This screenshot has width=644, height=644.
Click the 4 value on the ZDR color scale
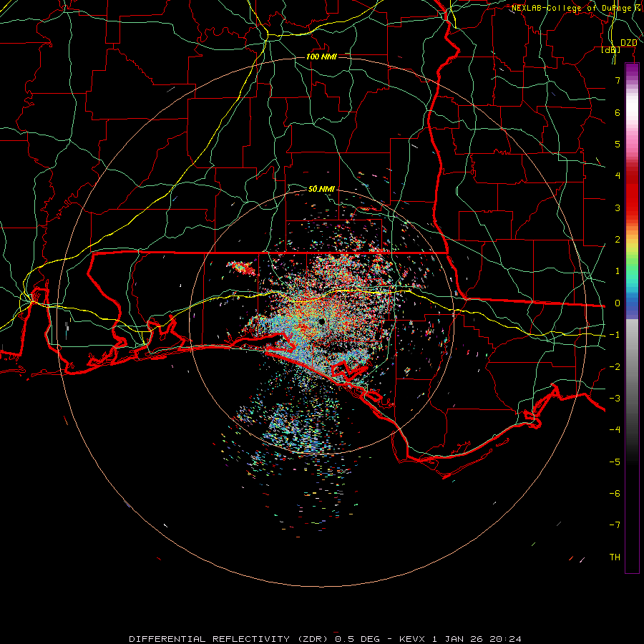(618, 176)
